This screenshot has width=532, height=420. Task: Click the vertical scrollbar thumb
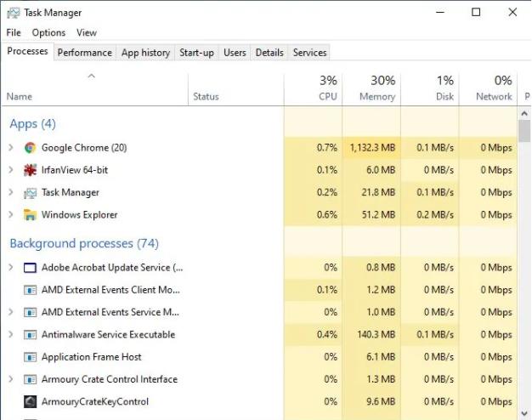pyautogui.click(x=524, y=131)
